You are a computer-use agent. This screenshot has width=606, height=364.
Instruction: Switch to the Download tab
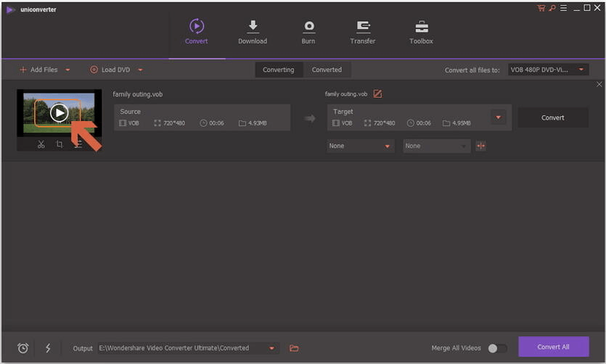(x=253, y=32)
